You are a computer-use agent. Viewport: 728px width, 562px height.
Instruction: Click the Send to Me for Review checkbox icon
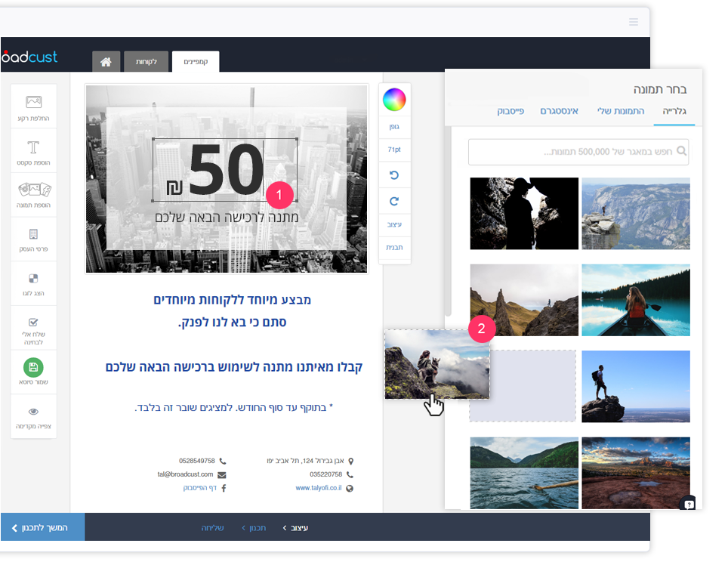pos(33,322)
